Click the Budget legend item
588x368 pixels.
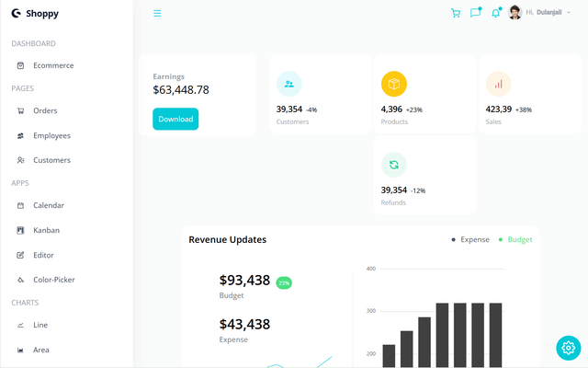tap(515, 239)
